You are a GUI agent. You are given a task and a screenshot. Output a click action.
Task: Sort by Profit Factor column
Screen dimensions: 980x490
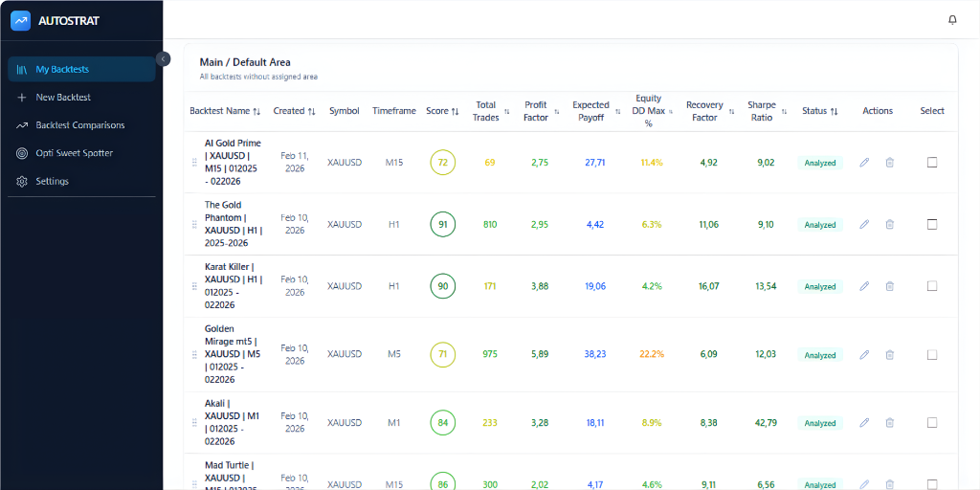tap(541, 111)
